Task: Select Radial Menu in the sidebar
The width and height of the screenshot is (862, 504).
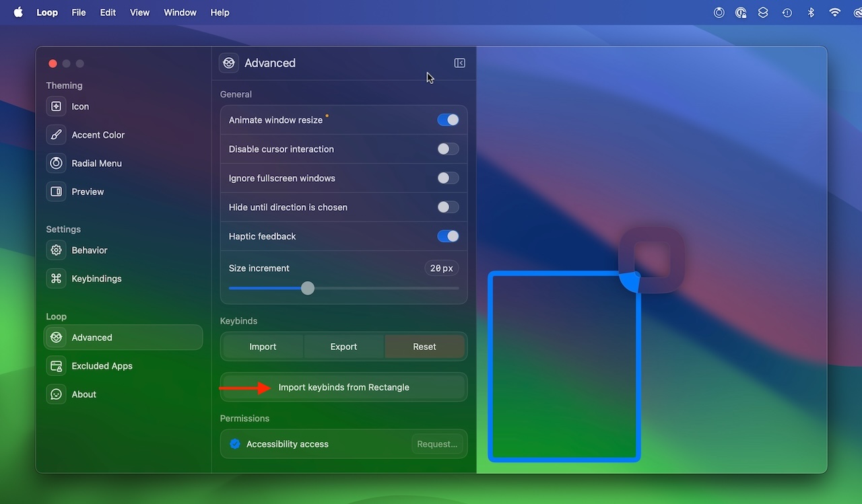Action: tap(123, 163)
